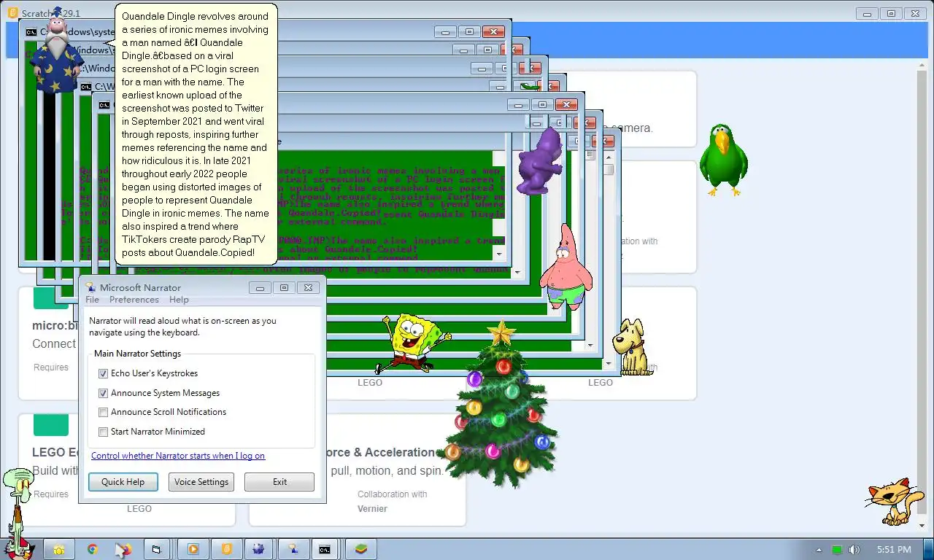Image resolution: width=934 pixels, height=560 pixels.
Task: Open Narrator Help menu
Action: click(x=179, y=300)
